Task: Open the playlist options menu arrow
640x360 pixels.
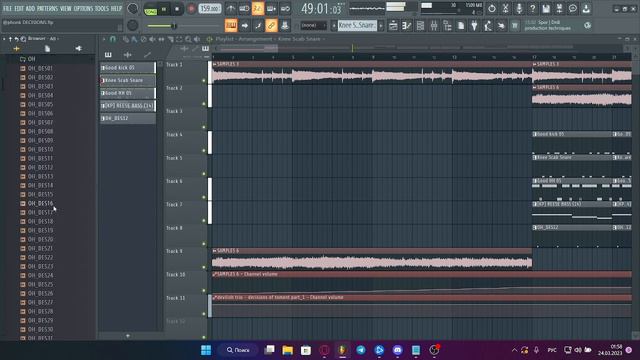Action: click(x=104, y=39)
